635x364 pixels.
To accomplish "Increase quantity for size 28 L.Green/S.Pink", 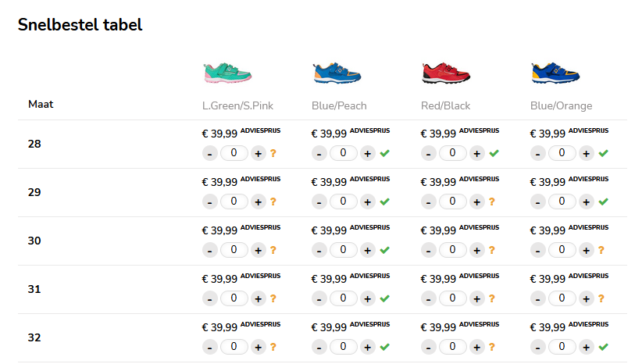I will tap(258, 153).
